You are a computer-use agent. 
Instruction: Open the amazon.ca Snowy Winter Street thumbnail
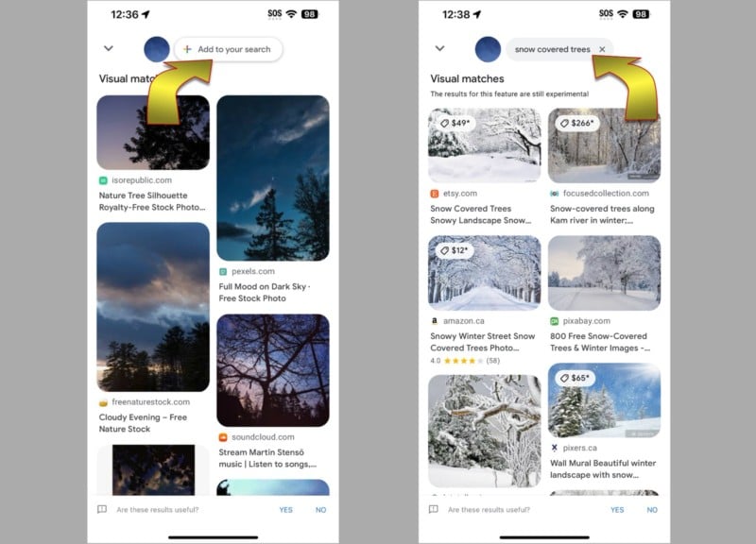coord(485,273)
